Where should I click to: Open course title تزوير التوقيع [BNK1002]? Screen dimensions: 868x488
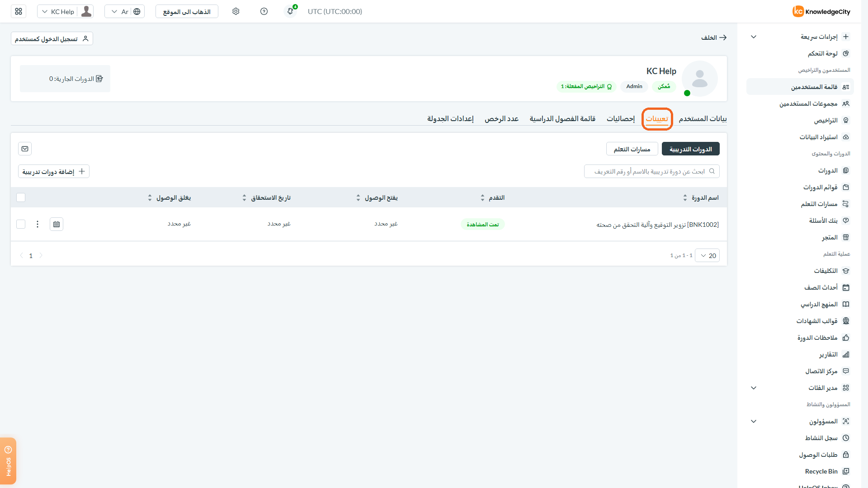pos(657,224)
